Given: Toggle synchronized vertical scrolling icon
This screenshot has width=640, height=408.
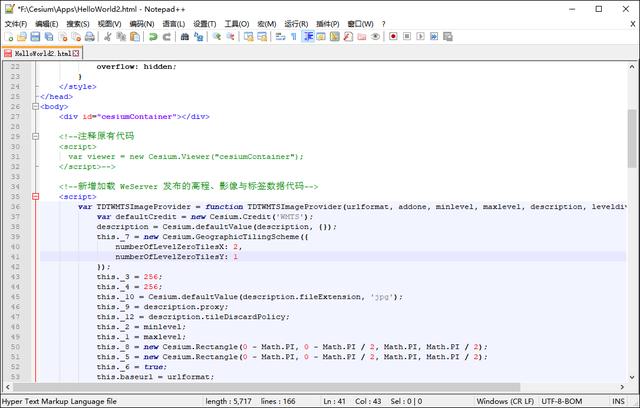Looking at the screenshot, I should coord(248,37).
